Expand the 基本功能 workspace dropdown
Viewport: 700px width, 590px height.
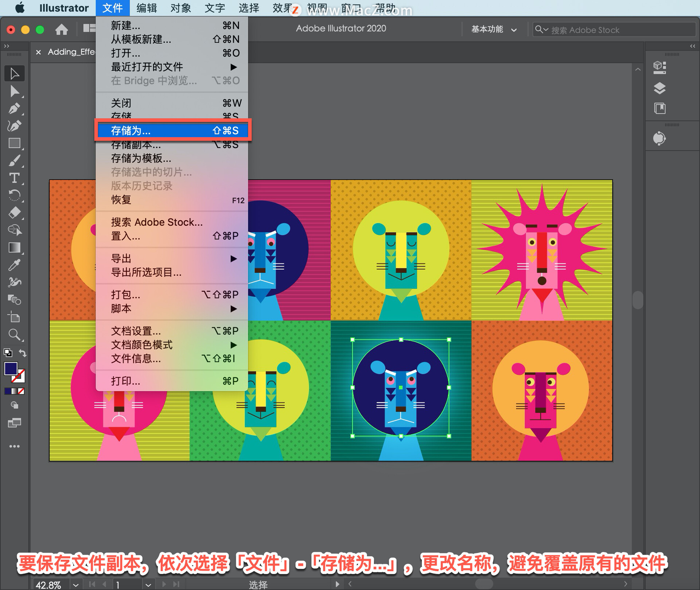[493, 30]
